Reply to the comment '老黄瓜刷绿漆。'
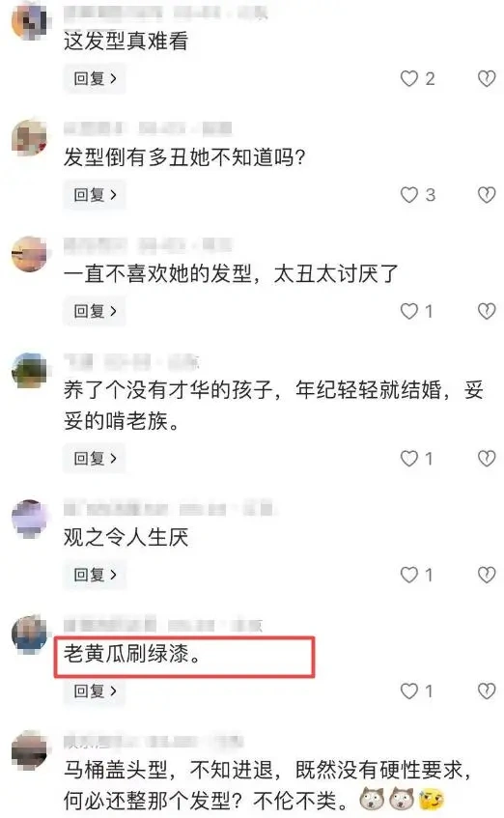Viewport: 504px width, 818px height. tap(95, 691)
